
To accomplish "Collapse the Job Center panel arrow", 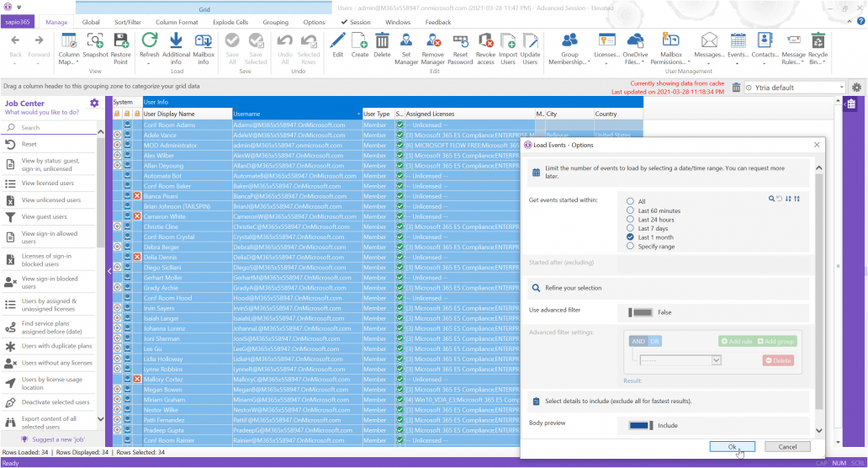I will click(109, 271).
